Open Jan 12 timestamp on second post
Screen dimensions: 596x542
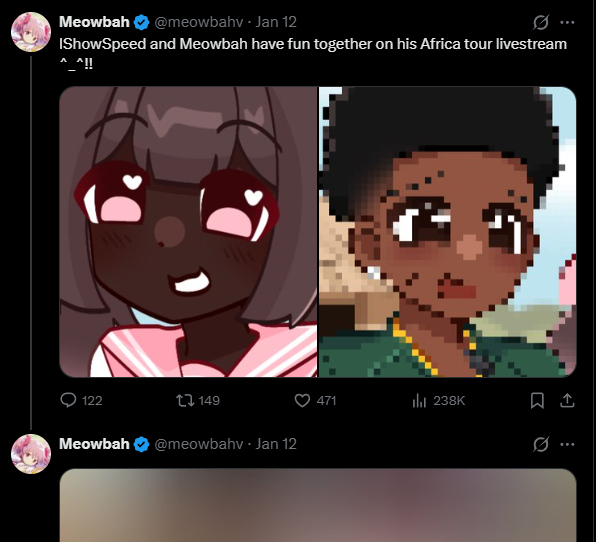[276, 444]
